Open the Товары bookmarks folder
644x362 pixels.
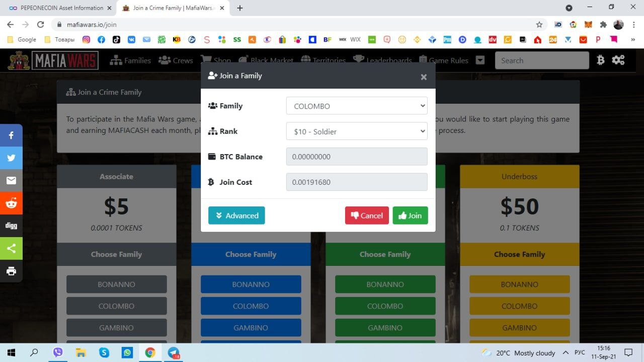[x=59, y=39]
